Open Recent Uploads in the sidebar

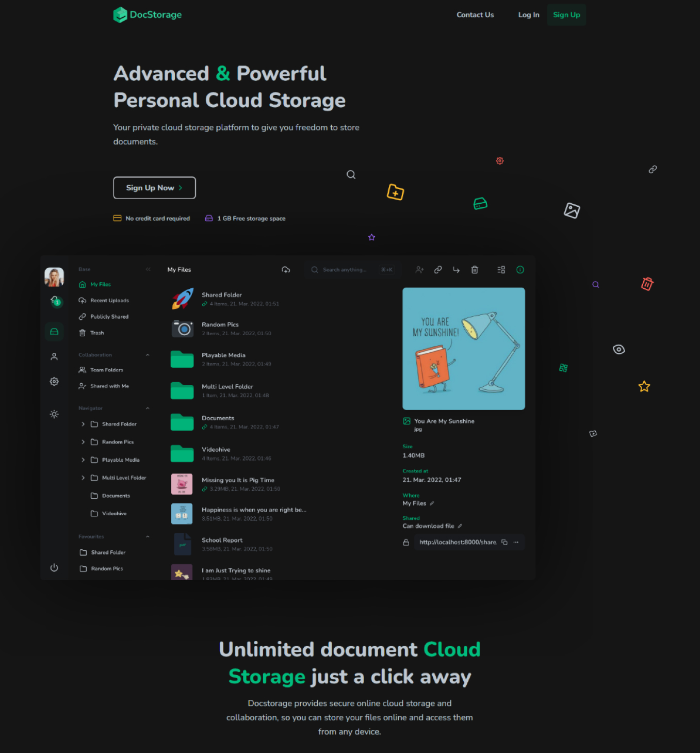click(109, 301)
